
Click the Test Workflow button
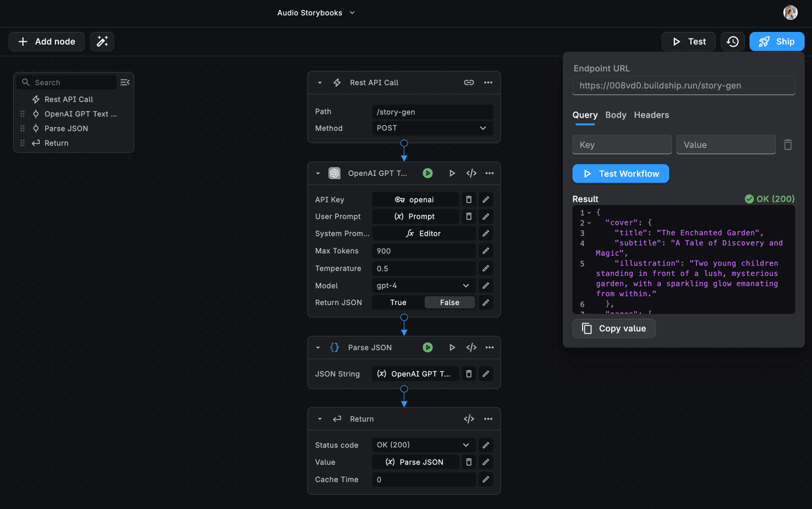coord(621,174)
